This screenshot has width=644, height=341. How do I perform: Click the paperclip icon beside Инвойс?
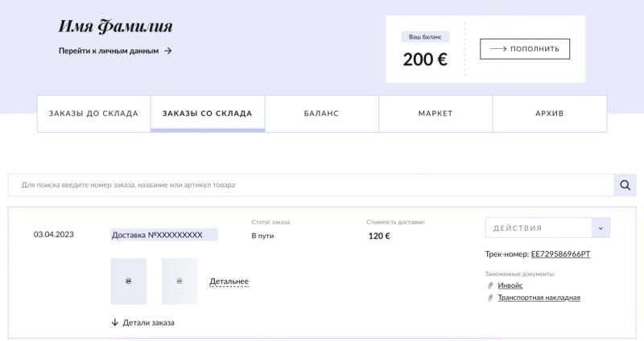[490, 286]
